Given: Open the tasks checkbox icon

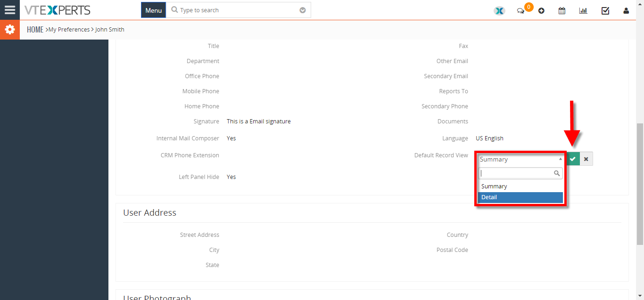Looking at the screenshot, I should click(605, 10).
